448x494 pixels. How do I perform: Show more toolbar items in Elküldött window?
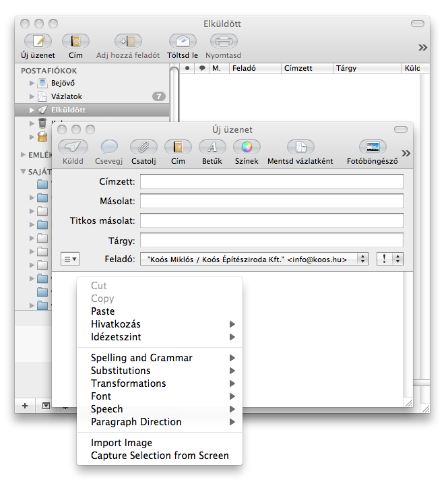422,48
